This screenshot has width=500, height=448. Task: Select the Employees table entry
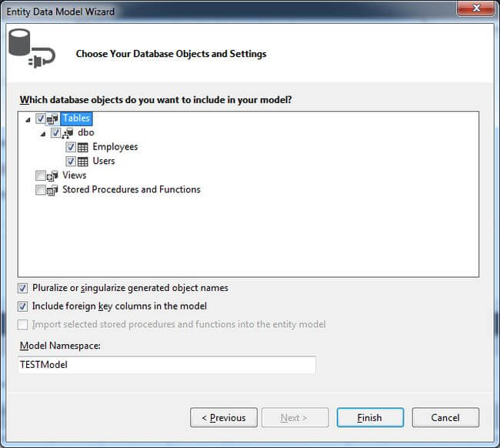coord(115,147)
